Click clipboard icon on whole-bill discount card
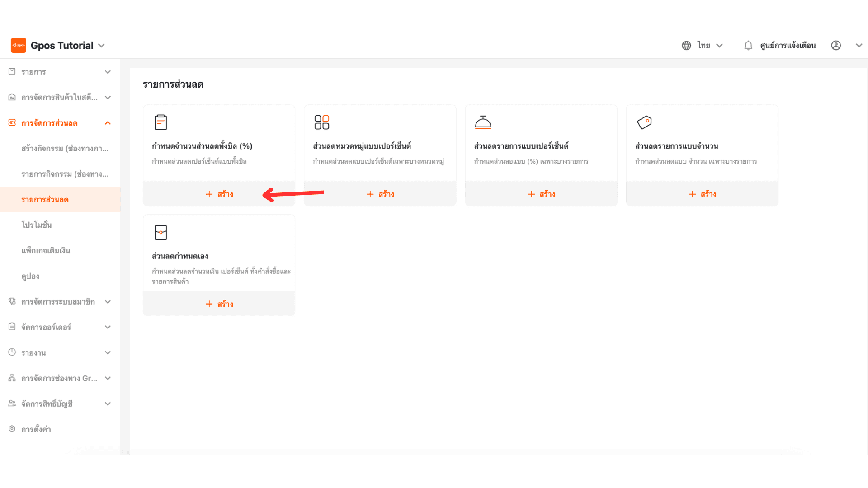 (x=160, y=122)
